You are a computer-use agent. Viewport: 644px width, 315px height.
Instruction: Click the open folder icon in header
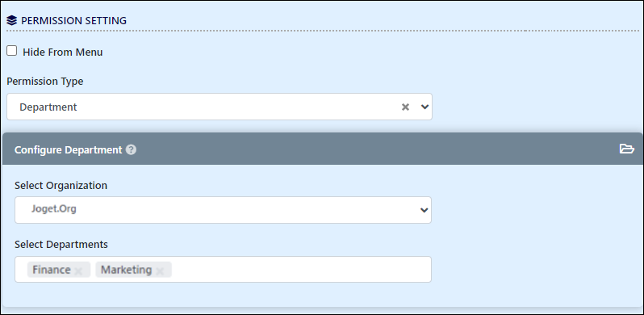pyautogui.click(x=627, y=149)
